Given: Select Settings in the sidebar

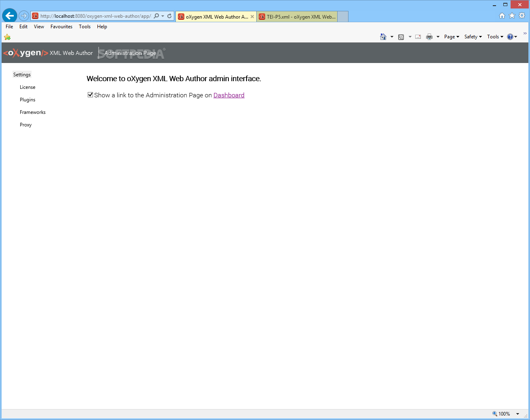Looking at the screenshot, I should pyautogui.click(x=22, y=75).
